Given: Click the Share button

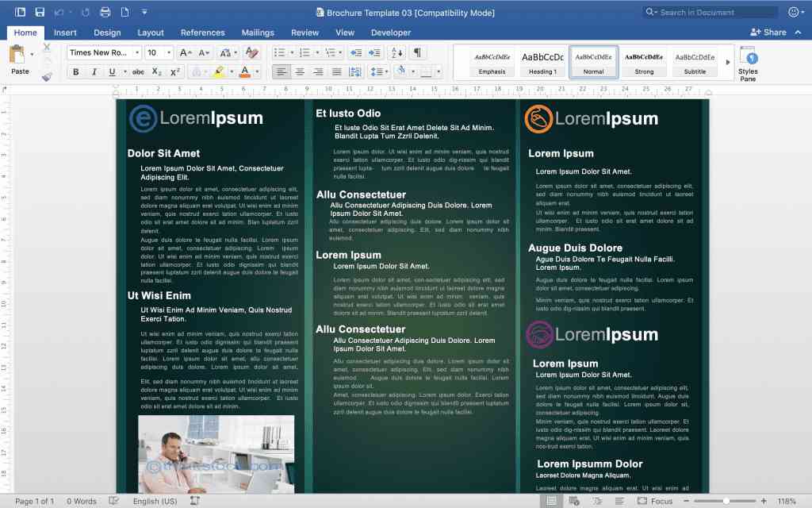Looking at the screenshot, I should (x=768, y=33).
